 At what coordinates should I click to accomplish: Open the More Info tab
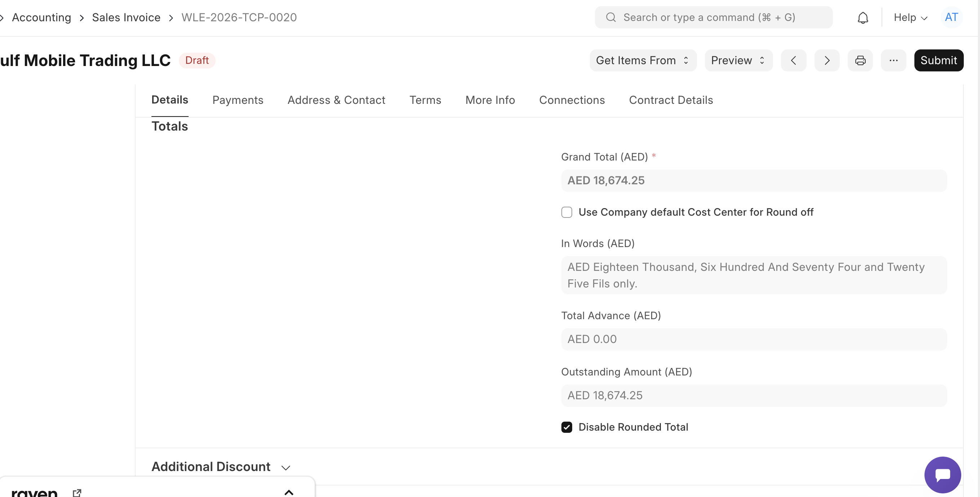[490, 100]
